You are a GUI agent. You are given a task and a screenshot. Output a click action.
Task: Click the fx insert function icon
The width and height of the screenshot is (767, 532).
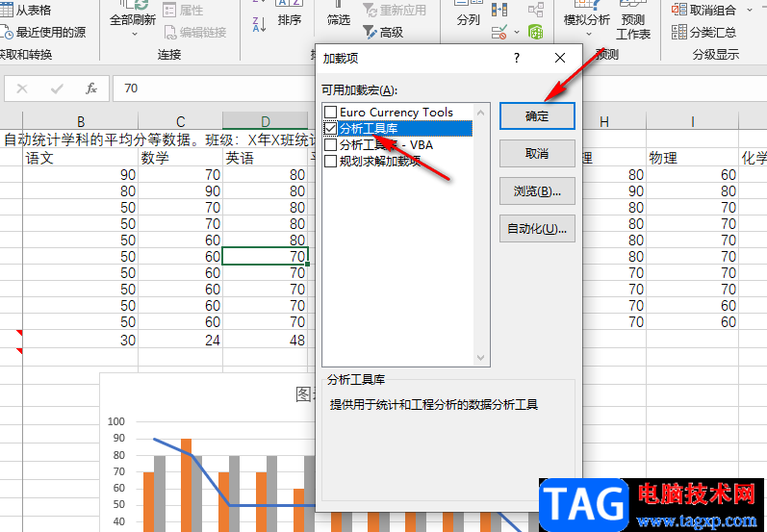(x=91, y=89)
